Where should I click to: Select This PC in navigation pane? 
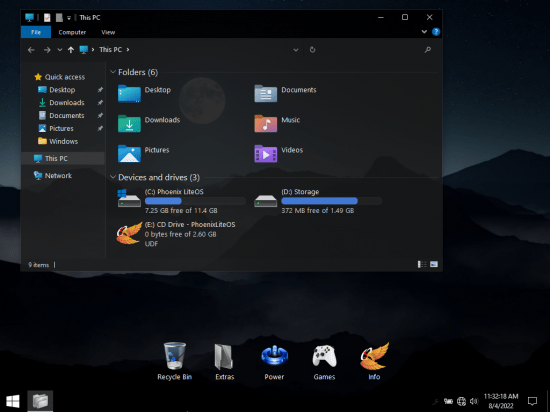(63, 158)
